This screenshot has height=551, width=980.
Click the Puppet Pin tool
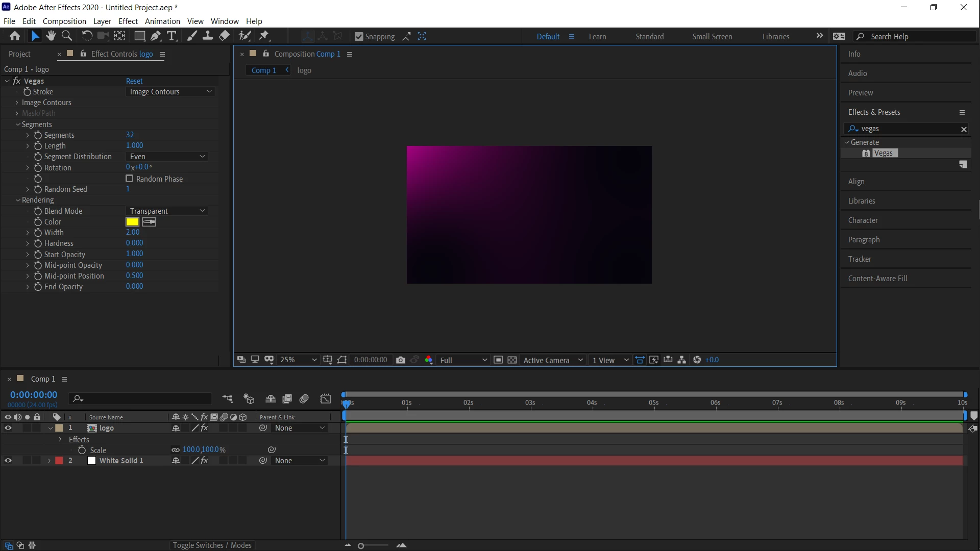pos(264,36)
